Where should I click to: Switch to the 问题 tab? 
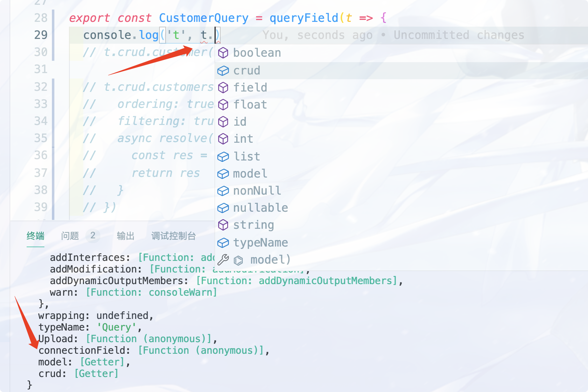click(70, 236)
